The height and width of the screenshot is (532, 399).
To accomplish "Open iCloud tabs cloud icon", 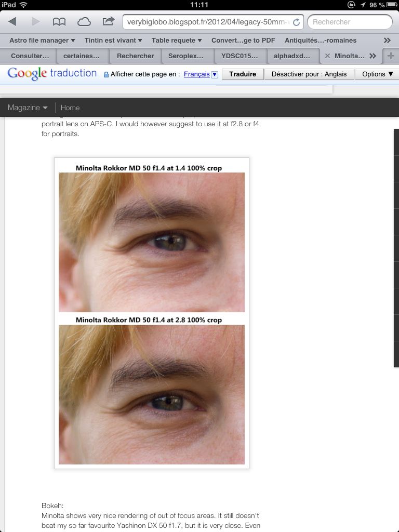I will (x=84, y=22).
